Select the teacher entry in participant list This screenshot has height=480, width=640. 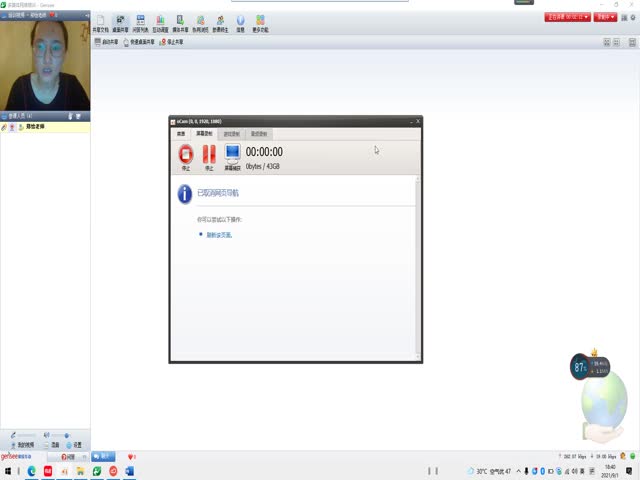pos(36,127)
